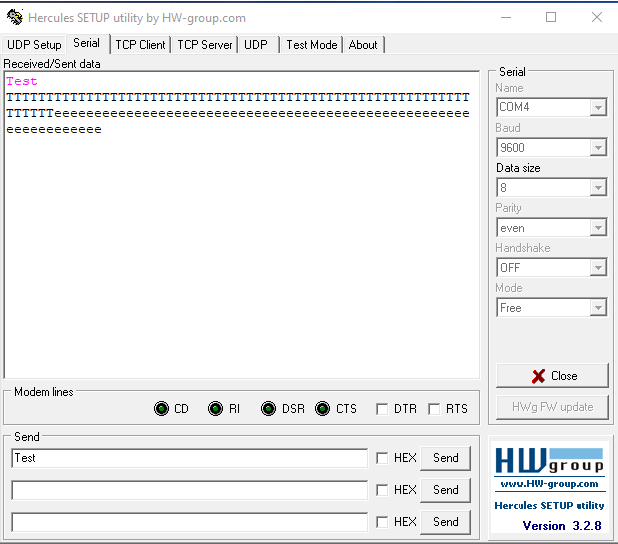Image resolution: width=618 pixels, height=544 pixels.
Task: Click the Hercules app icon in title bar
Action: [x=15, y=17]
